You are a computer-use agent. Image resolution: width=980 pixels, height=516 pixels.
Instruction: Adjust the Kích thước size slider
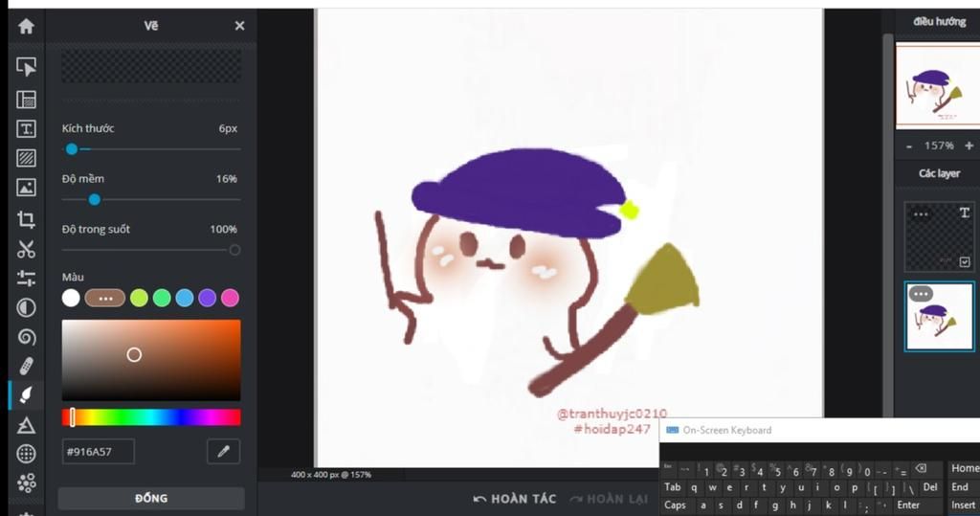click(x=151, y=148)
